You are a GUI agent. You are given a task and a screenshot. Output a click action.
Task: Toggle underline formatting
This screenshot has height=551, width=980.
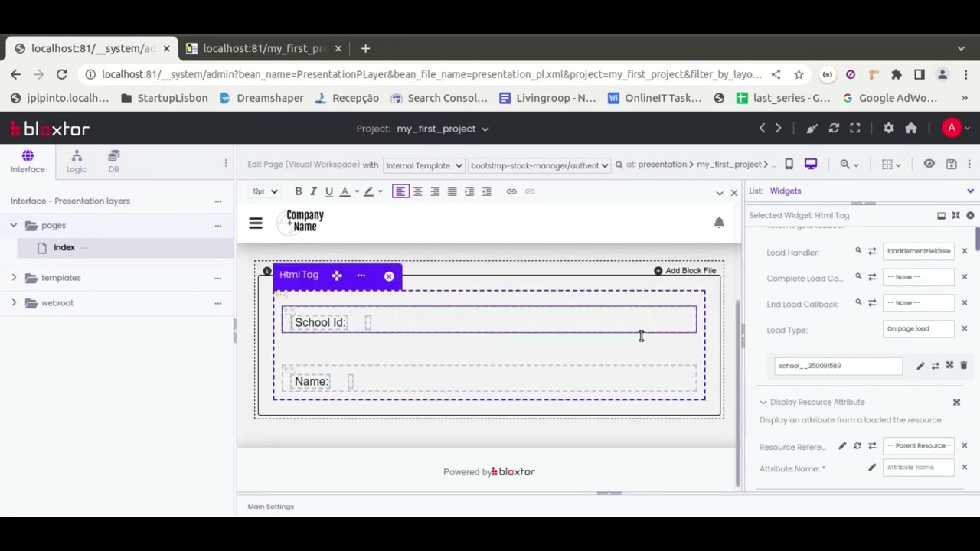pyautogui.click(x=329, y=191)
